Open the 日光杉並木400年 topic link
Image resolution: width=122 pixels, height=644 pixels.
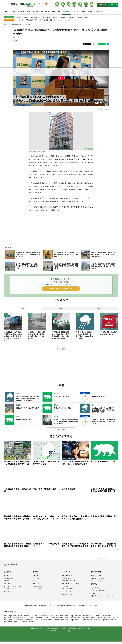coord(82,17)
